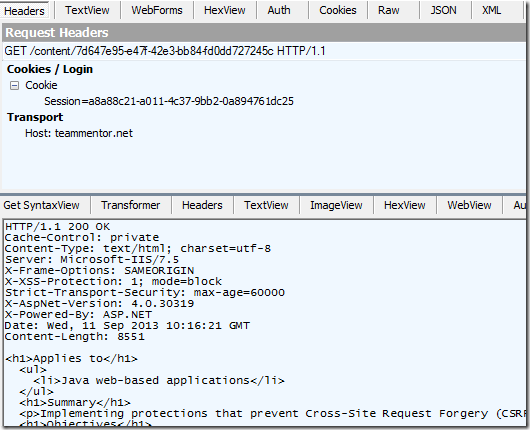Image resolution: width=530 pixels, height=430 pixels.
Task: Click the Content-Type header line
Action: tap(138, 248)
